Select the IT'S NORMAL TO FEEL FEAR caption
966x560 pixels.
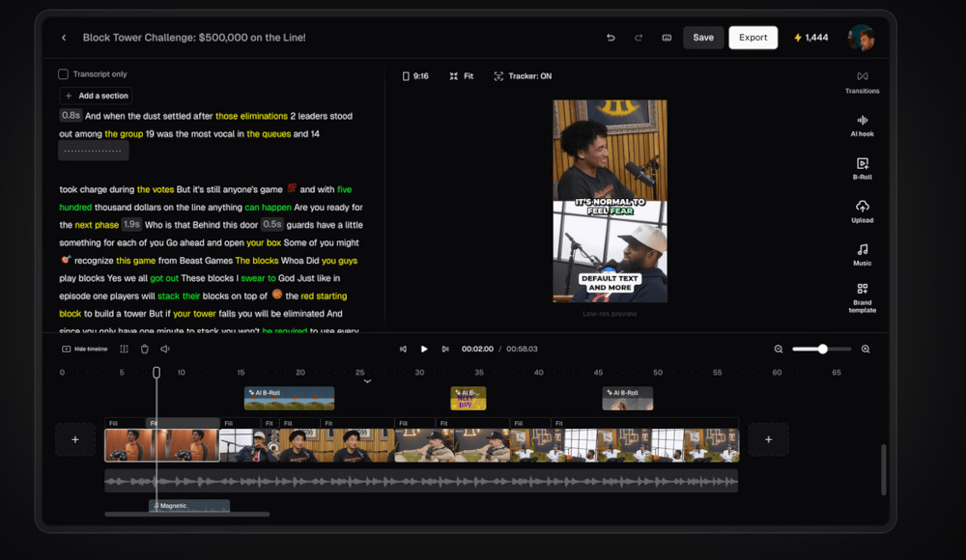610,207
